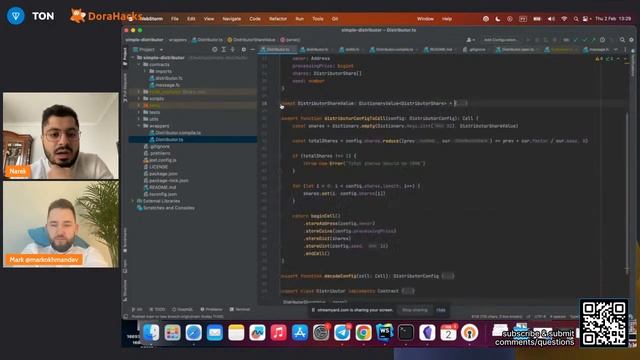Open the Add Configuration dropdown
The height and width of the screenshot is (360, 640).
(x=500, y=40)
